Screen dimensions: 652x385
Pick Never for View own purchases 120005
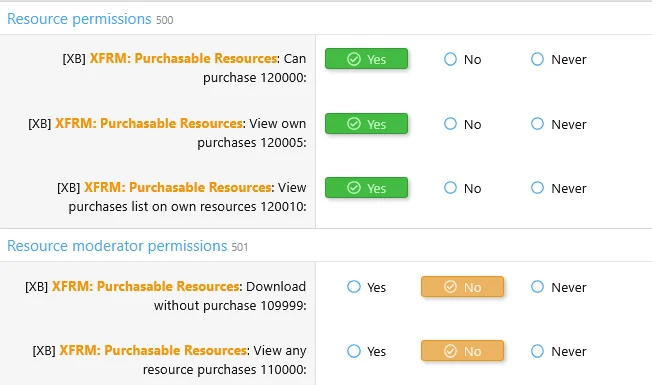pos(558,124)
